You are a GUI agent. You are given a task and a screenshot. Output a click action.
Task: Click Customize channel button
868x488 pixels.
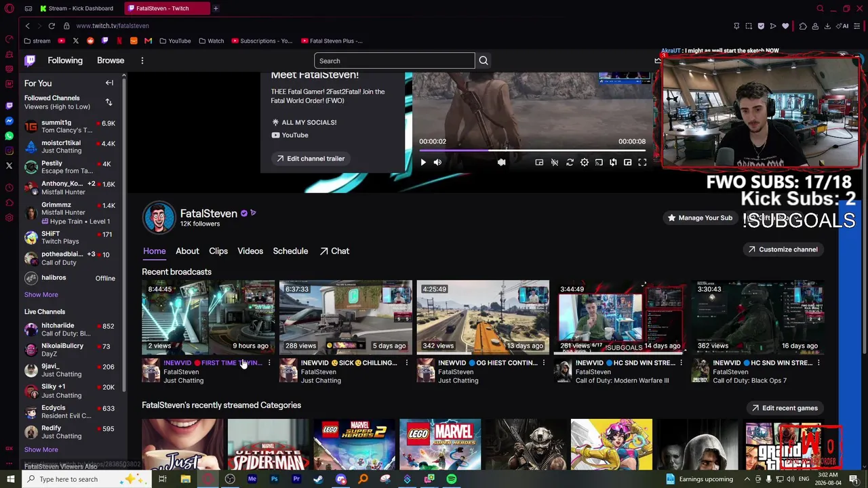pos(782,249)
